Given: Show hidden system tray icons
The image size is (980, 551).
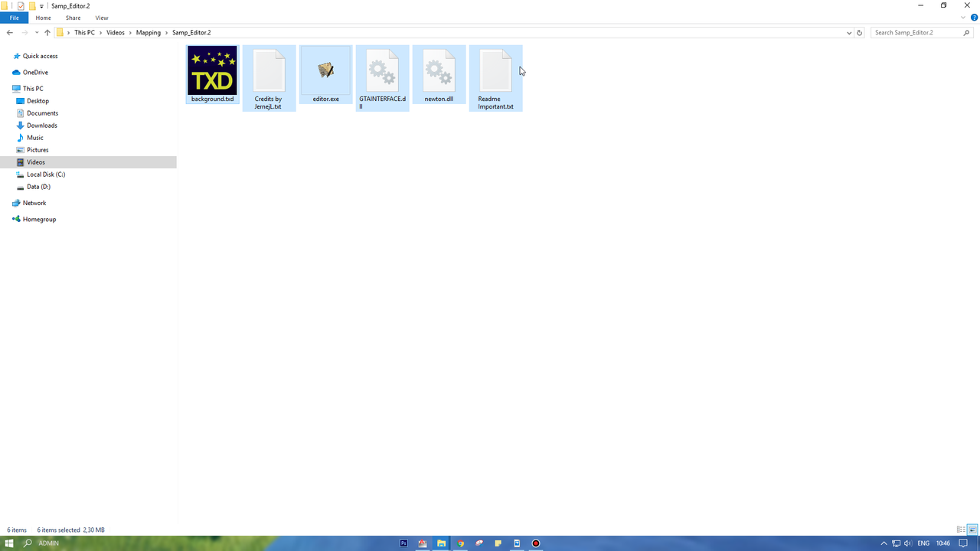Looking at the screenshot, I should point(884,543).
